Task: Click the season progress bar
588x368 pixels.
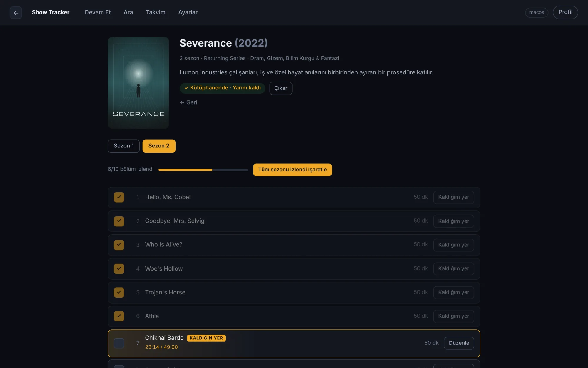Action: coord(203,170)
